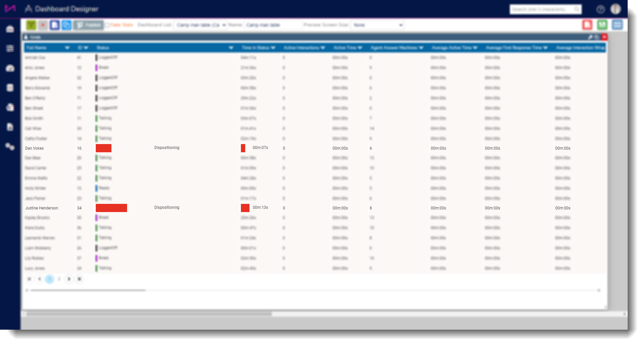
Task: Open the briefcase icon in the left sidebar
Action: tap(10, 29)
